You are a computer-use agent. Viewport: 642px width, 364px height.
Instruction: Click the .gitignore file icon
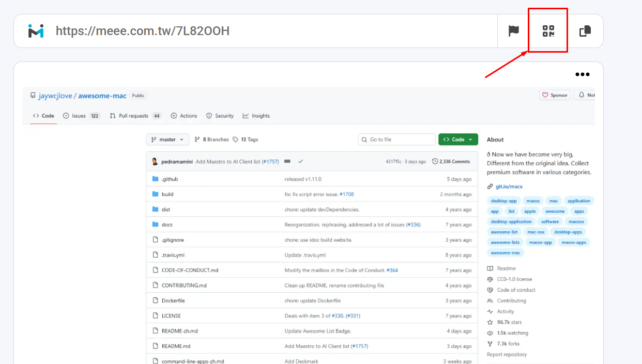[155, 240]
